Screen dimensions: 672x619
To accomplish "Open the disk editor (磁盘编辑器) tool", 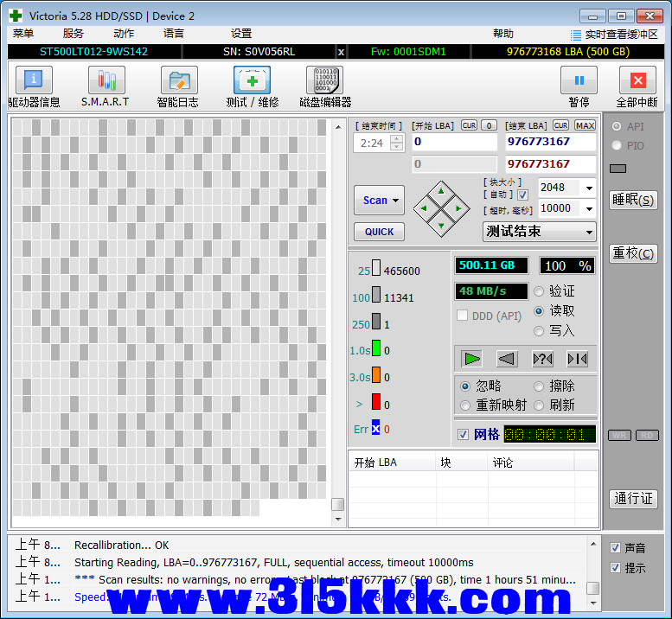I will 325,80.
